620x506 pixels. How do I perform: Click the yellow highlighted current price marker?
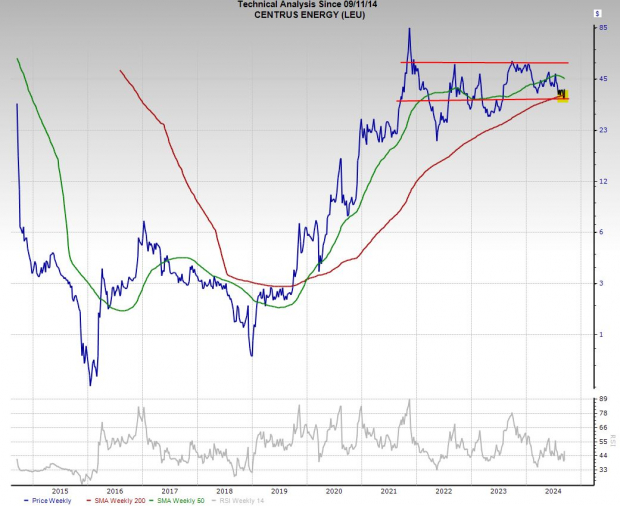(x=562, y=96)
